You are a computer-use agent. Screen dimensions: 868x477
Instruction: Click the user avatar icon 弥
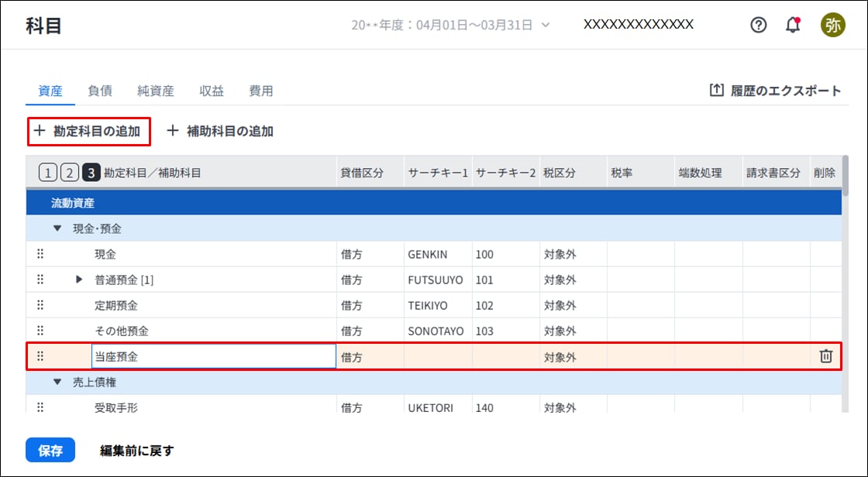832,25
